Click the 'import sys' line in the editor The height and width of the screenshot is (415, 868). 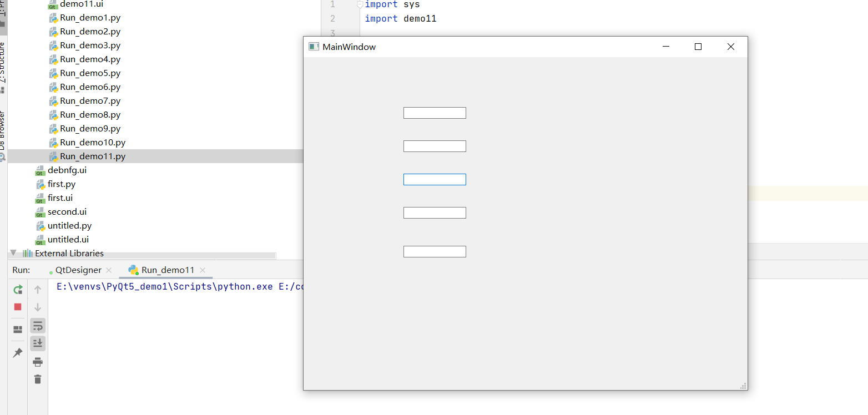[392, 4]
